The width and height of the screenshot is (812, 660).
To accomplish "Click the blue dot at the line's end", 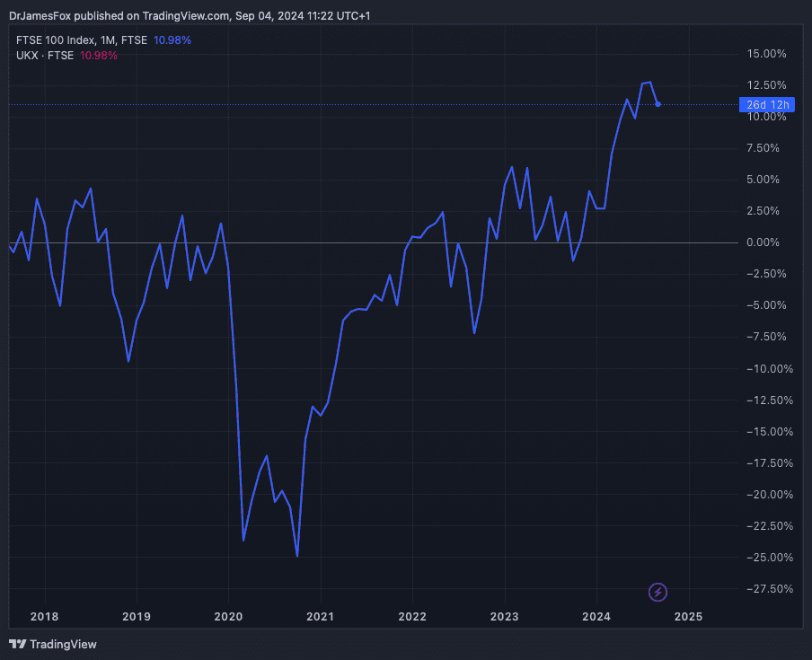I will (658, 104).
